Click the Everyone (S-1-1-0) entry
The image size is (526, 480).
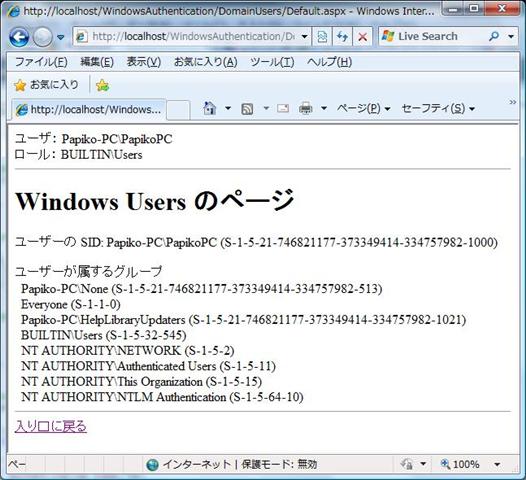[71, 304]
